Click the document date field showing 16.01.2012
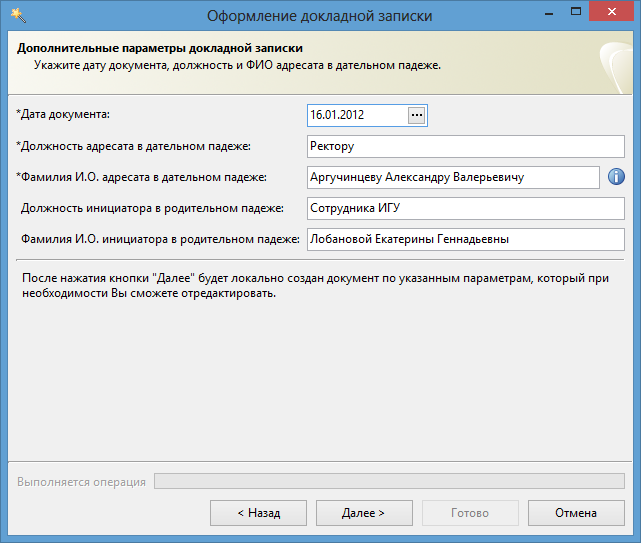Viewport: 641px width, 543px height. 357,115
